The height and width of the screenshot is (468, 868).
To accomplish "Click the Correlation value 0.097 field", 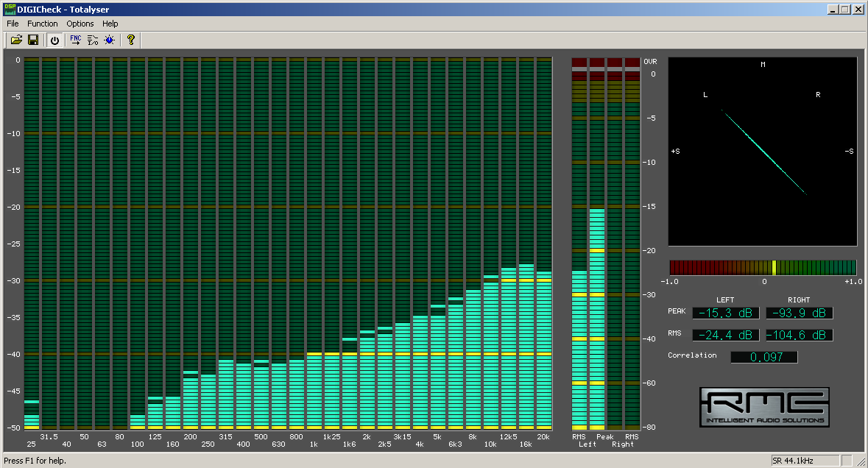I will 763,358.
